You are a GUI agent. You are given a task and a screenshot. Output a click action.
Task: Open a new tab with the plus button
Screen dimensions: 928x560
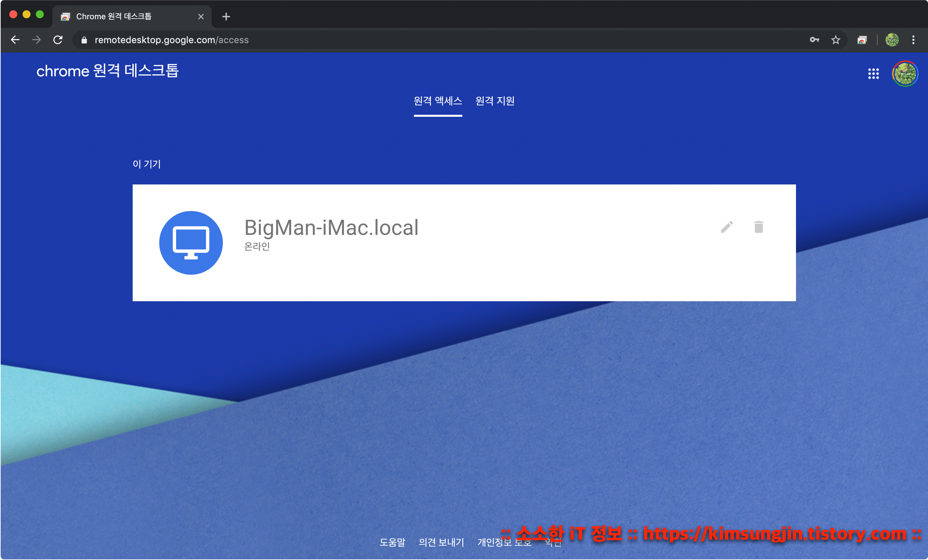pyautogui.click(x=226, y=17)
